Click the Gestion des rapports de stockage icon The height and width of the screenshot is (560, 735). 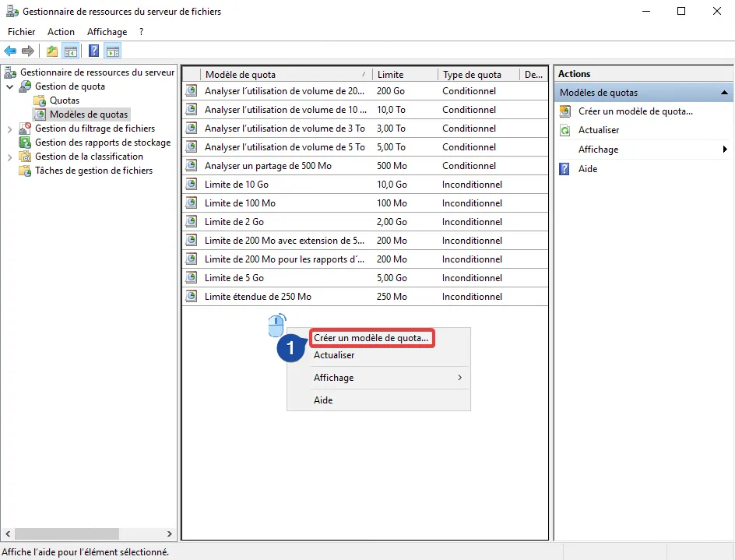[x=25, y=143]
